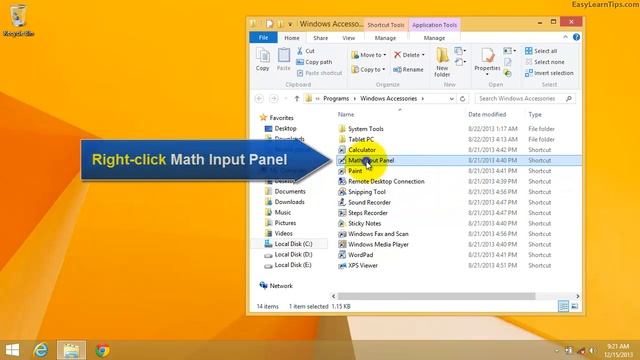Go up one folder level
The height and width of the screenshot is (360, 640).
tap(297, 99)
